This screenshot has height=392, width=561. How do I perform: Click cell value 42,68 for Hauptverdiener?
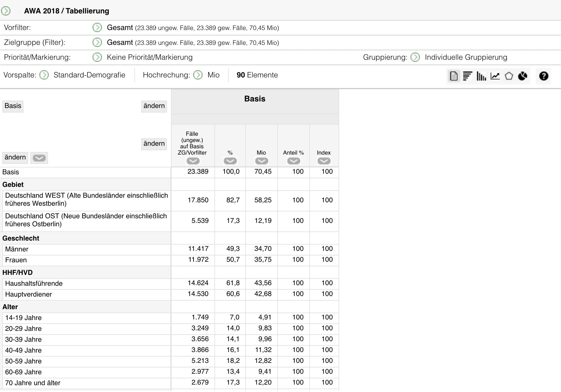[x=263, y=294]
